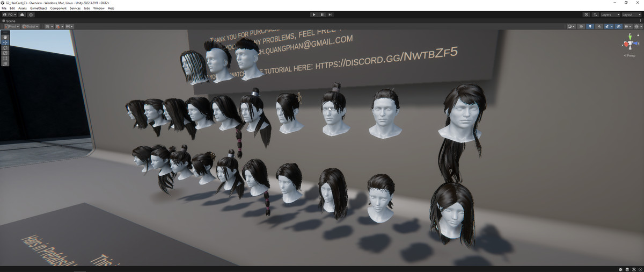Click the cache server status icon

628,268
